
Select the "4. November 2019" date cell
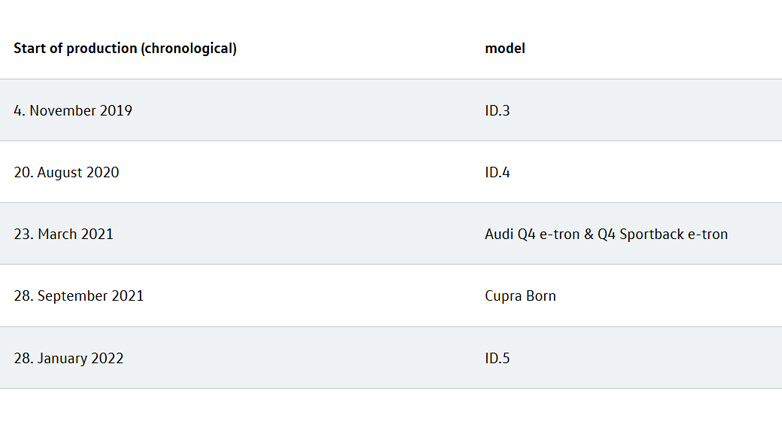(73, 110)
